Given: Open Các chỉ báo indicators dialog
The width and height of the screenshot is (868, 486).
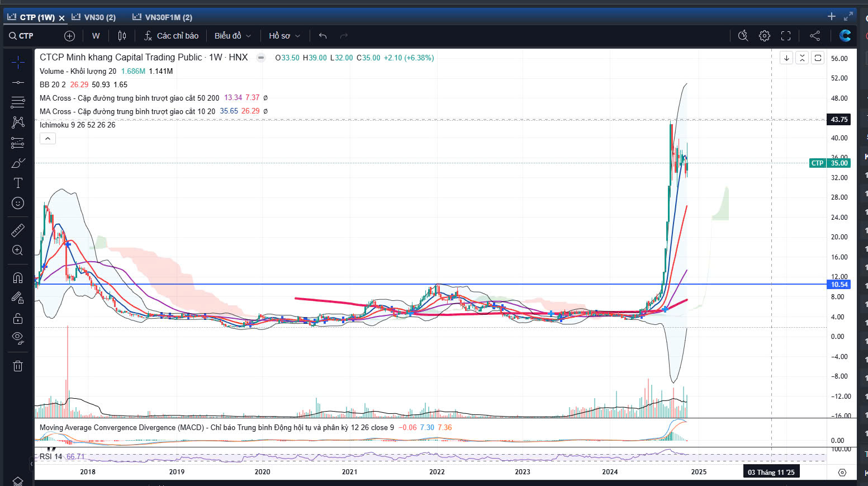Looking at the screenshot, I should (171, 36).
